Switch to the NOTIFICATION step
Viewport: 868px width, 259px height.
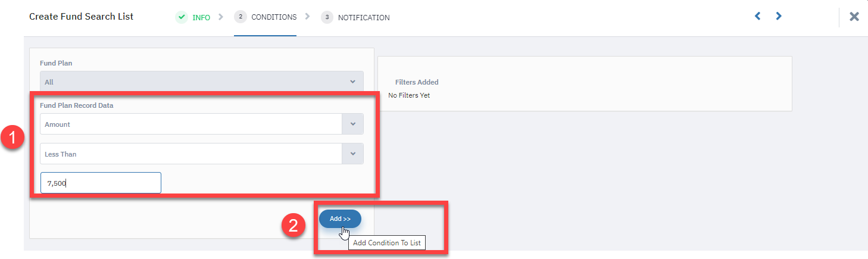click(364, 18)
